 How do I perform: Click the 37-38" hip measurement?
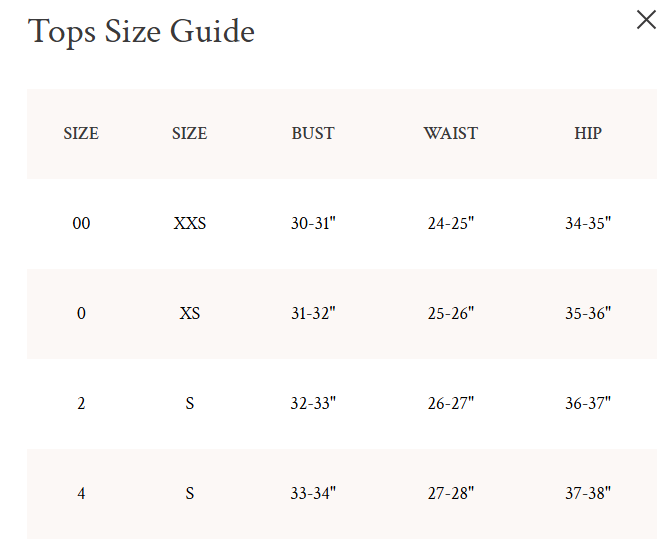[x=588, y=494]
